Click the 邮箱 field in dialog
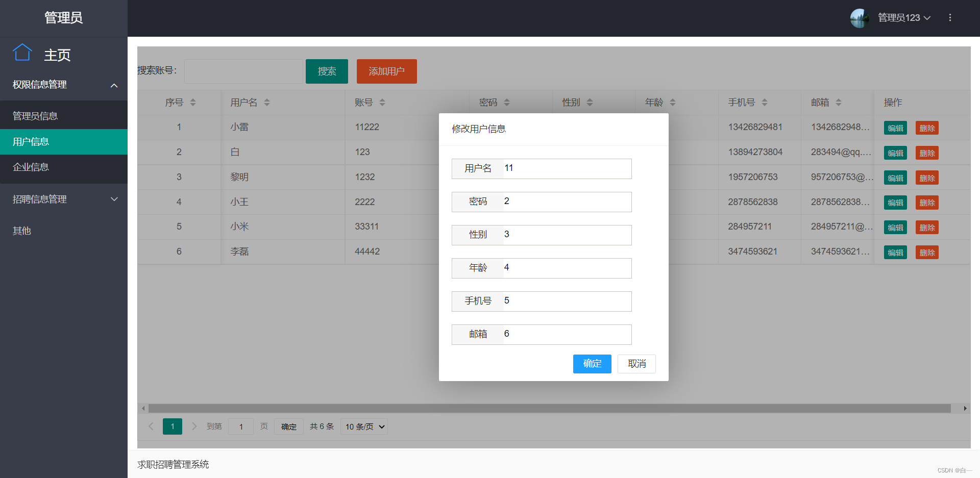The height and width of the screenshot is (478, 980). pos(567,335)
